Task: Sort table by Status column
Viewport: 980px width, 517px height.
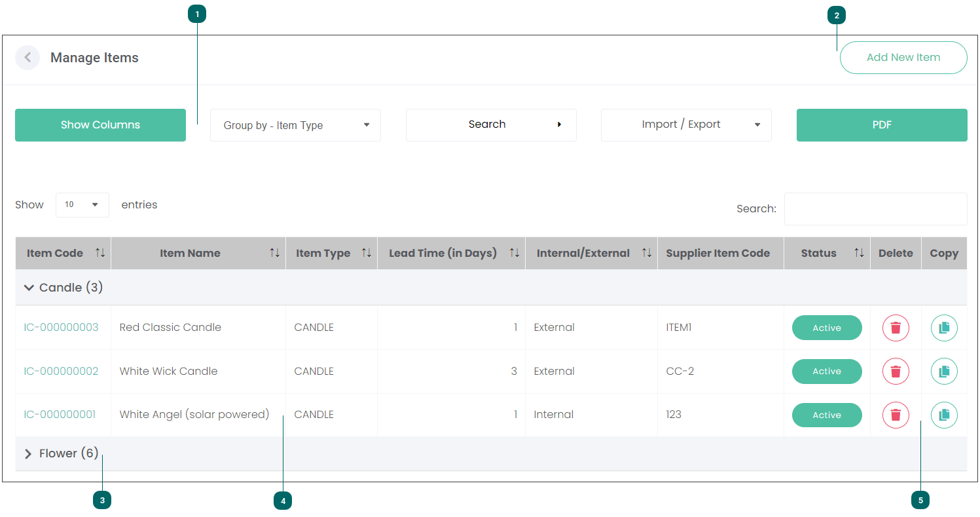Action: click(x=827, y=253)
